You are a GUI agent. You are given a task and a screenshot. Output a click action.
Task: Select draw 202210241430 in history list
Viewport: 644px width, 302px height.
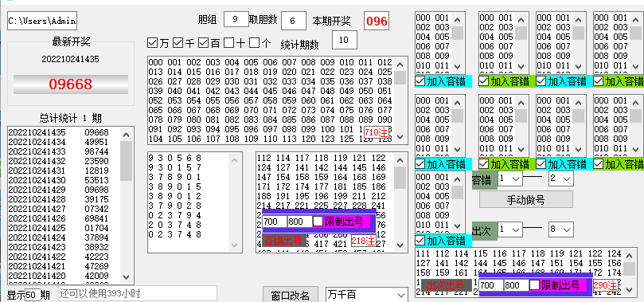[x=64, y=180]
